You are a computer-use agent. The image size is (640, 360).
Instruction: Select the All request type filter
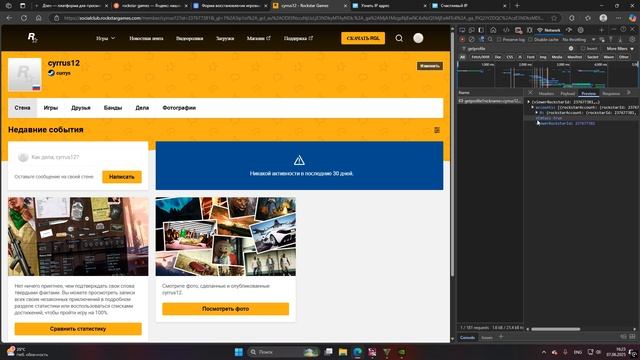click(x=462, y=57)
